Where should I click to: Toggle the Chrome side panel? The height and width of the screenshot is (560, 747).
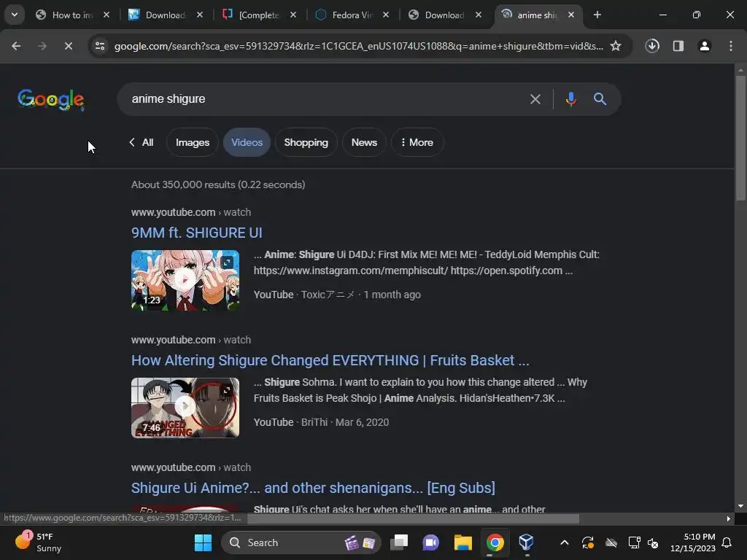click(x=678, y=46)
